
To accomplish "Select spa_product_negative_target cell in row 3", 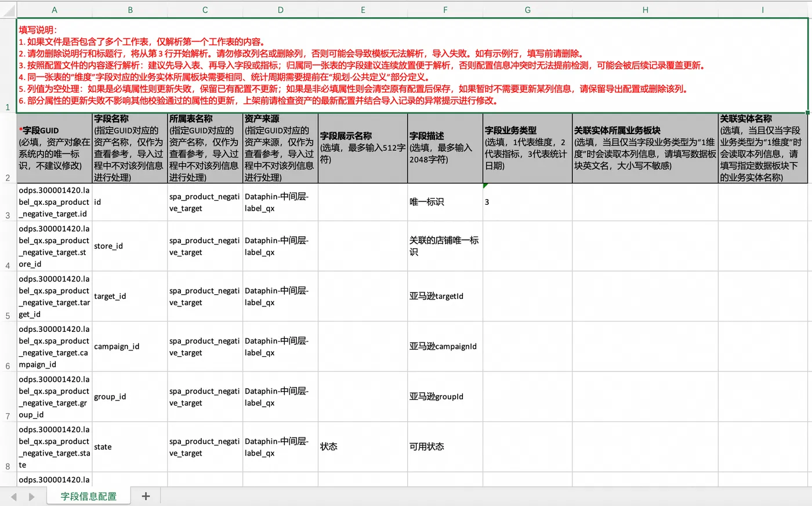I will pyautogui.click(x=205, y=202).
